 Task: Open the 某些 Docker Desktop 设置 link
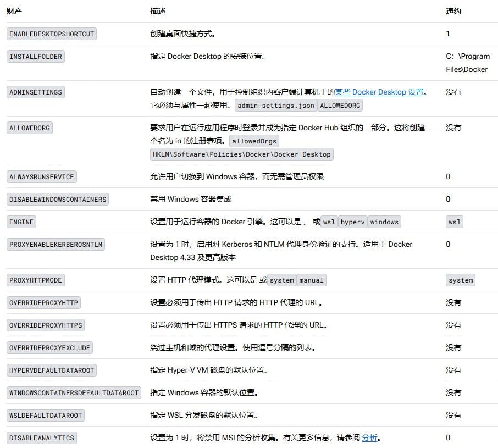[x=379, y=92]
